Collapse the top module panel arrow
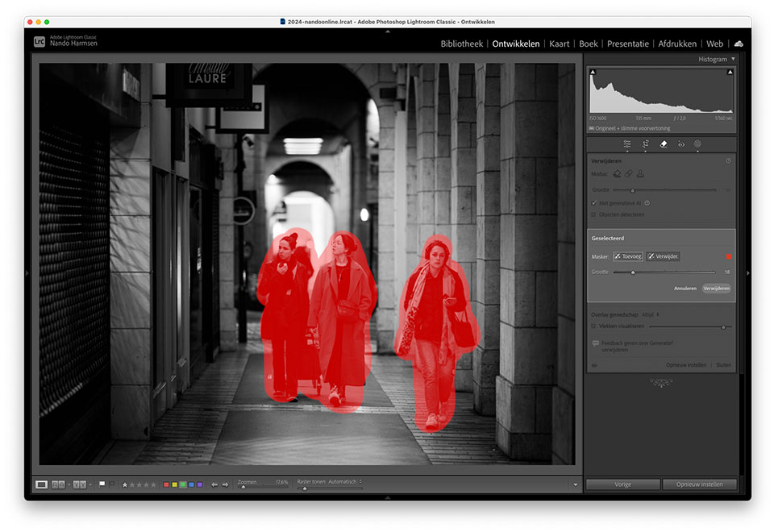774x532 pixels. click(388, 31)
